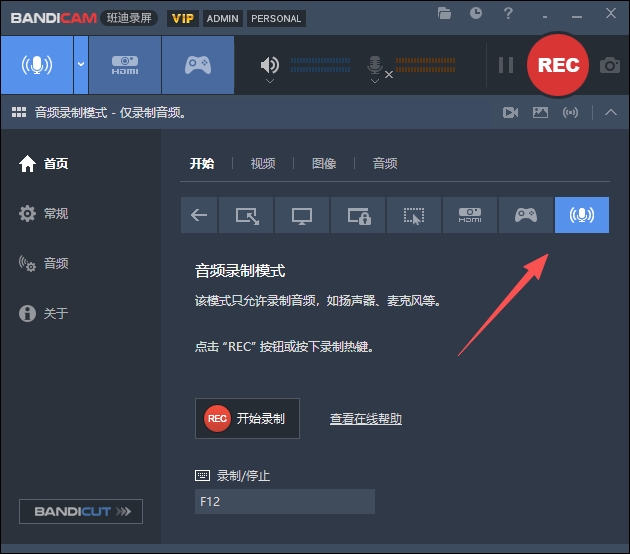This screenshot has height=554, width=630.
Task: Click the keyboard icon beside 录制/停止
Action: click(x=202, y=476)
